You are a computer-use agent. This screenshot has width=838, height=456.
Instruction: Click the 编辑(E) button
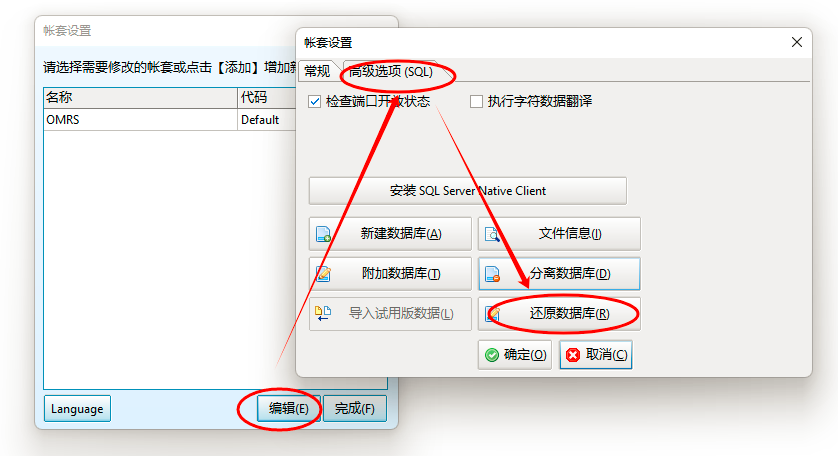pos(289,408)
